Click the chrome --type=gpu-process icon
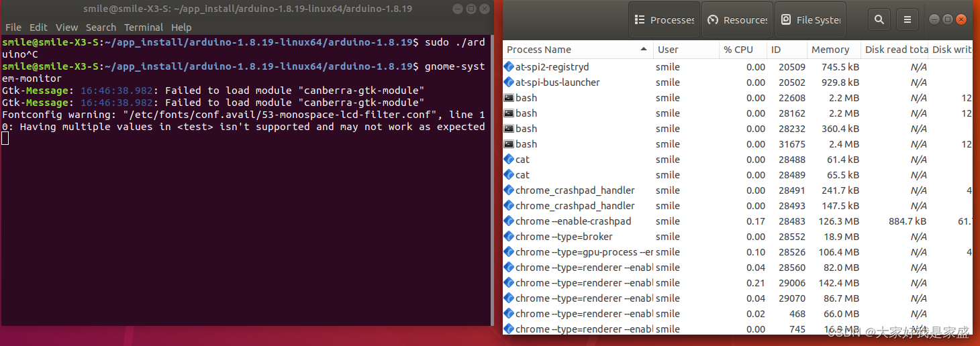Screen dimensions: 980x346 point(509,252)
